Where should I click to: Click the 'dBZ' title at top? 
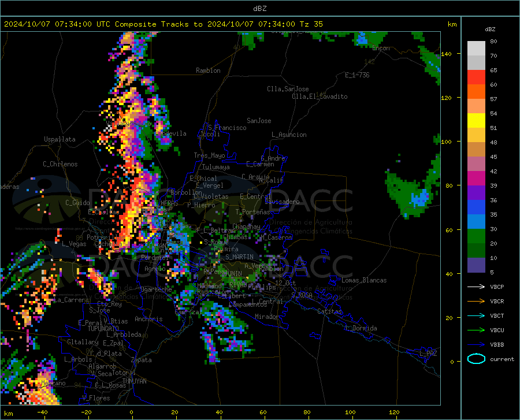tap(259, 9)
